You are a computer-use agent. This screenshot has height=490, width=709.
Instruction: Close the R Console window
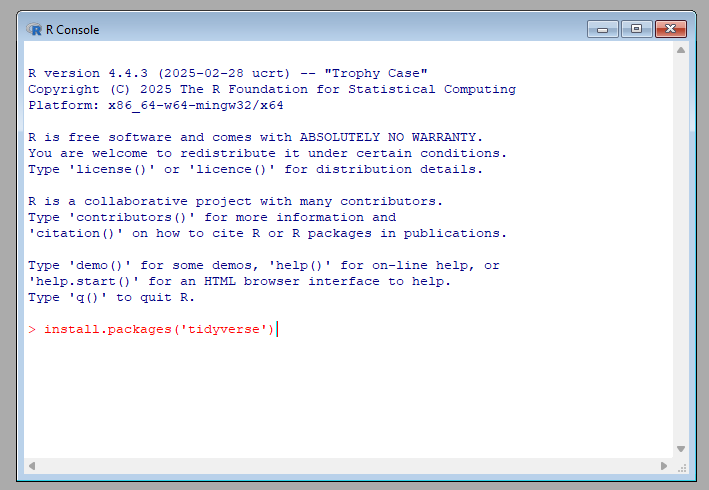point(670,29)
